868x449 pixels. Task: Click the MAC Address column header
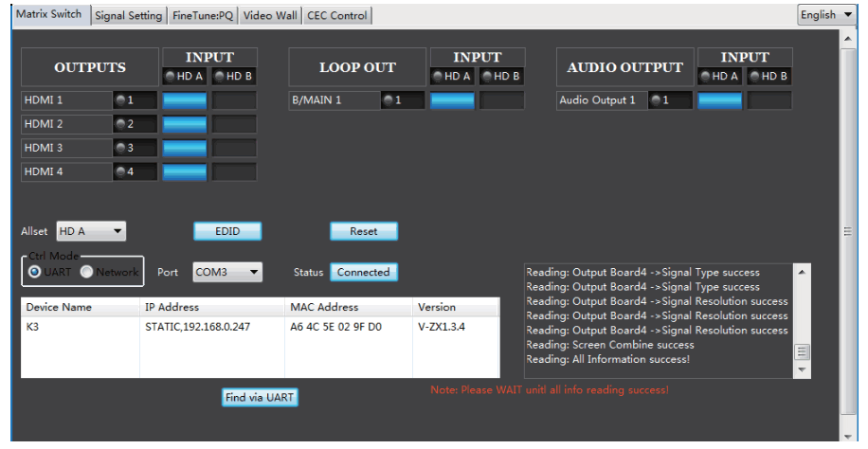(x=348, y=307)
